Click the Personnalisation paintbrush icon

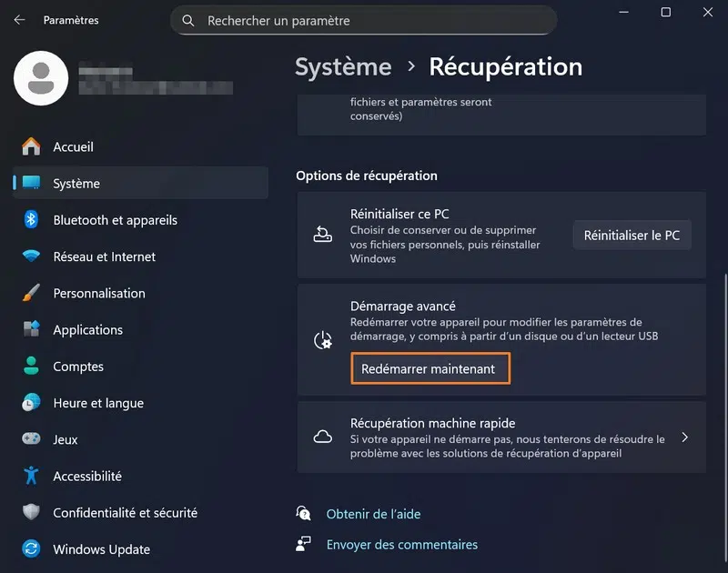[x=32, y=293]
